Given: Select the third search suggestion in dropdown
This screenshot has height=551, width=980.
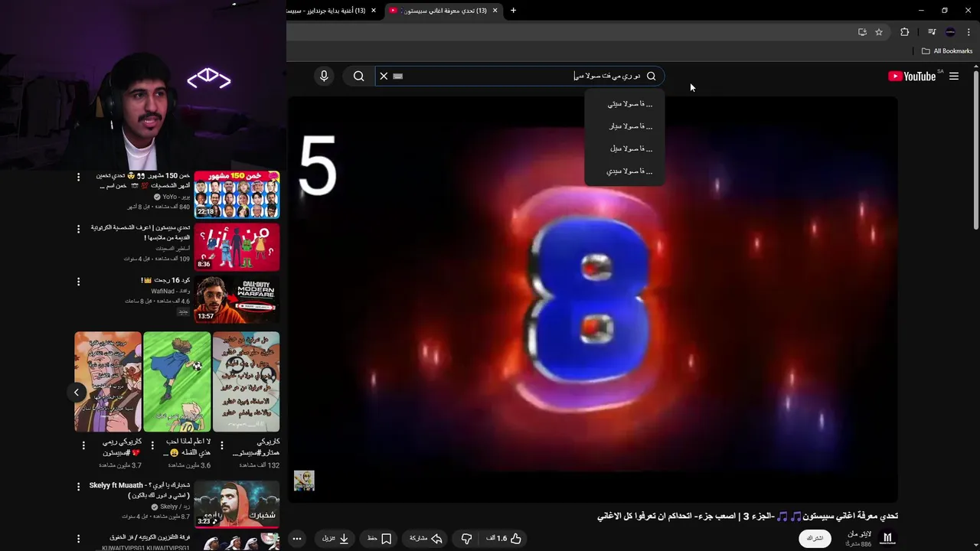Looking at the screenshot, I should [x=625, y=148].
